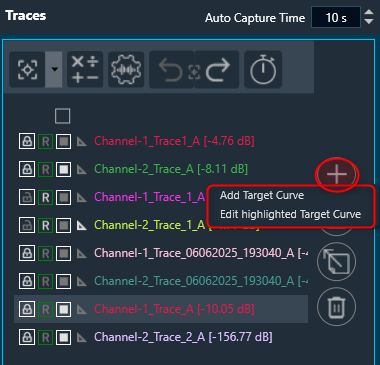Choose Edit highlighted Target Curve
The image size is (380, 365).
pyautogui.click(x=290, y=214)
